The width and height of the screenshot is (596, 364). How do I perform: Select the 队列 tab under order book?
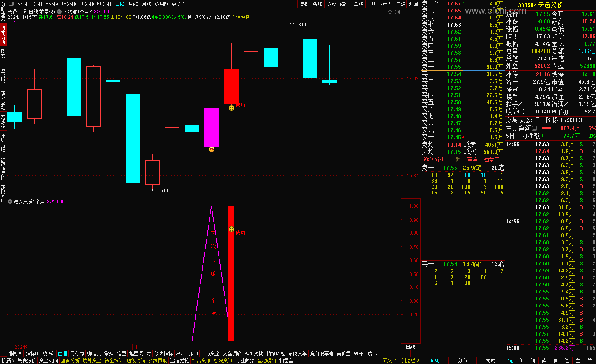tap(434, 360)
